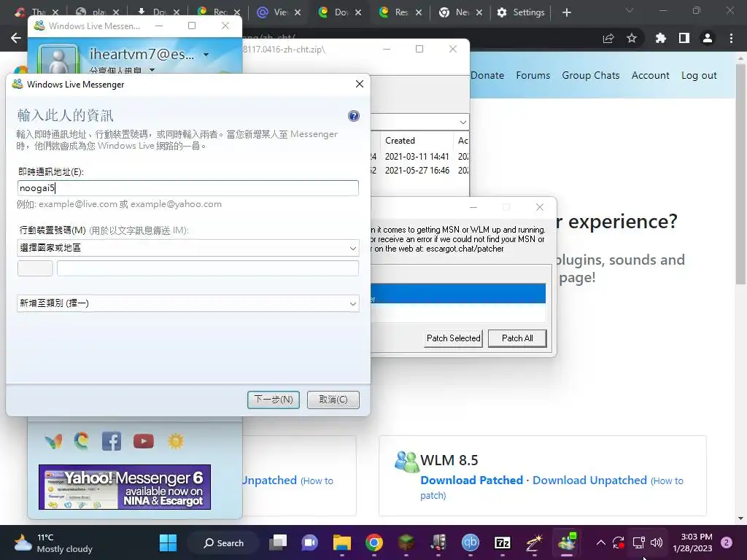This screenshot has height=560, width=747.
Task: Open File Explorer from the taskbar
Action: (341, 542)
